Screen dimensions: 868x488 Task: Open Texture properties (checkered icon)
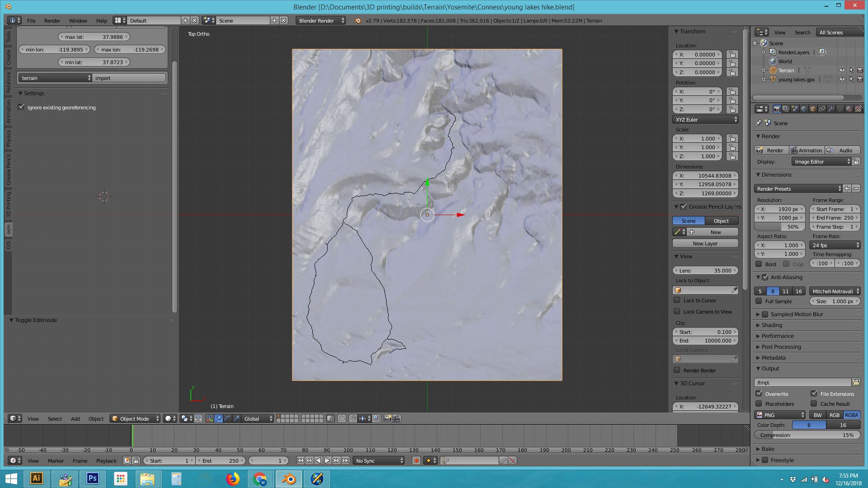point(859,109)
